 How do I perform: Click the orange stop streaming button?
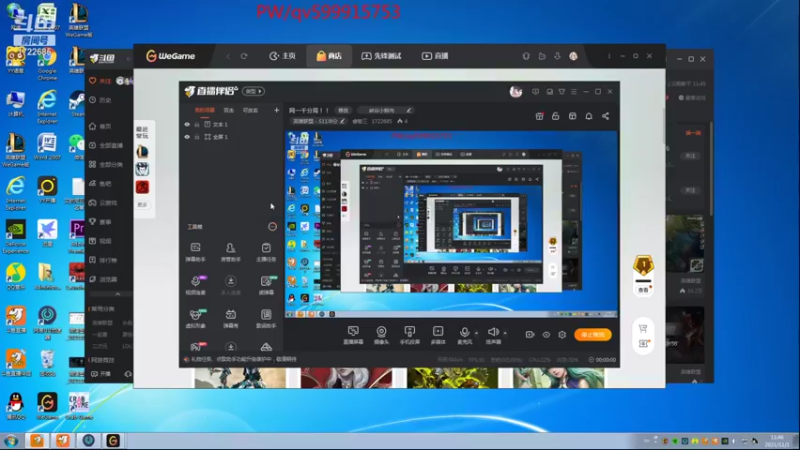click(592, 335)
